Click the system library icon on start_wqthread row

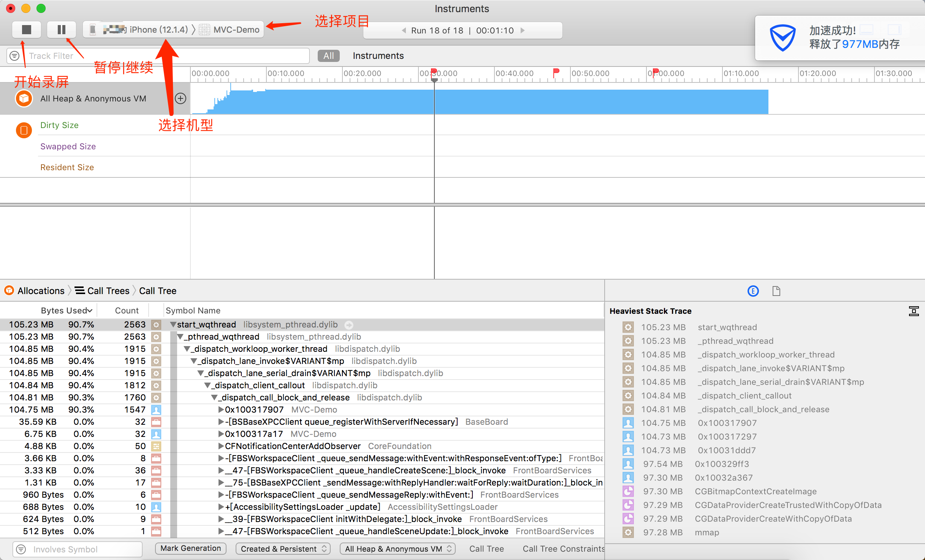click(x=156, y=325)
